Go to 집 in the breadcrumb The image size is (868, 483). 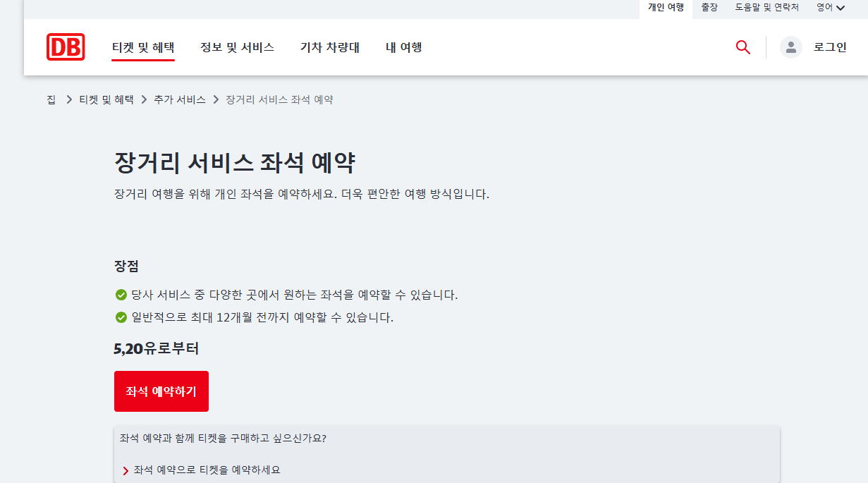51,99
